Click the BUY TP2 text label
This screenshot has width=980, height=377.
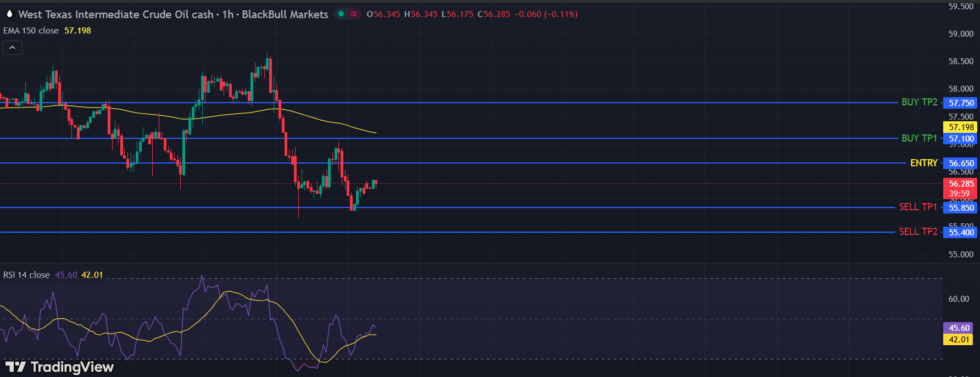(x=919, y=102)
